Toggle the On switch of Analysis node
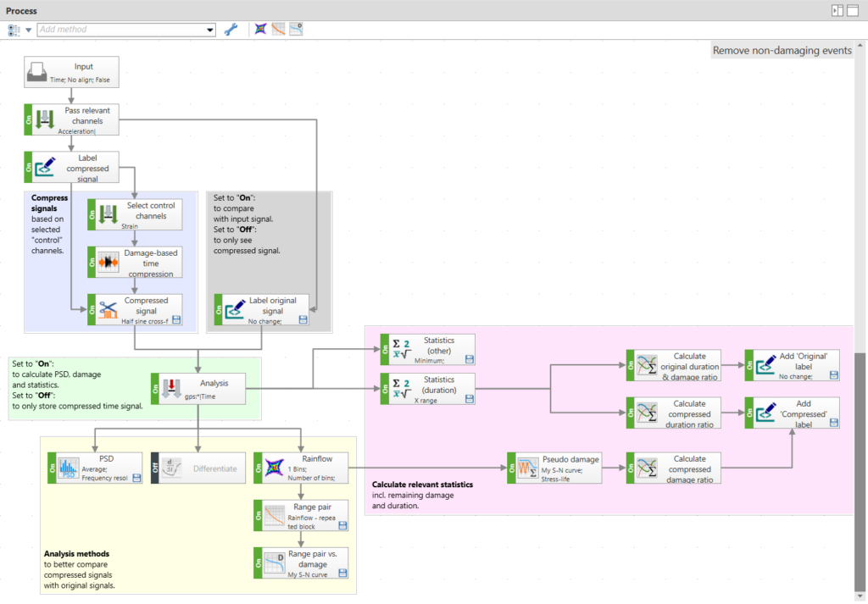The width and height of the screenshot is (868, 604). [156, 390]
